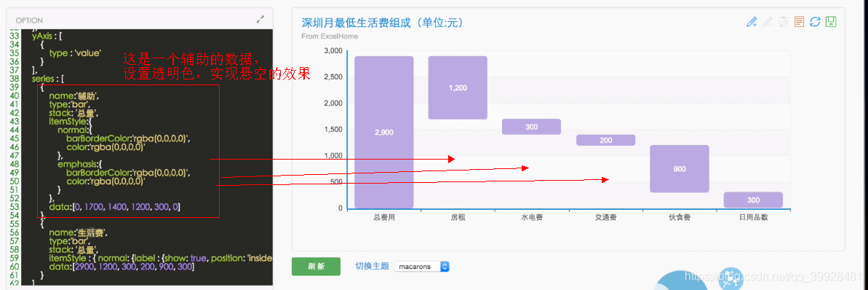The height and width of the screenshot is (290, 868).
Task: Click the x-axis label 日用品数
Action: tap(753, 217)
